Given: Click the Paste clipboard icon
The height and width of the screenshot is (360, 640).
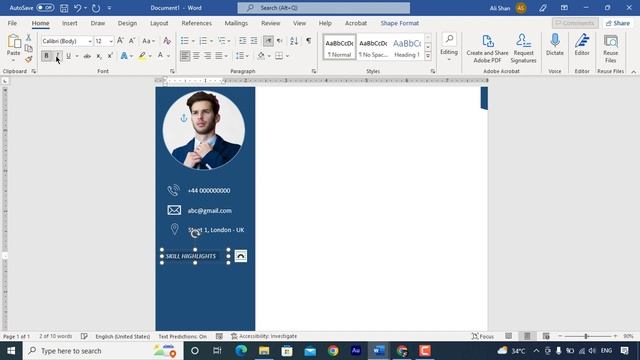Looking at the screenshot, I should 13,41.
